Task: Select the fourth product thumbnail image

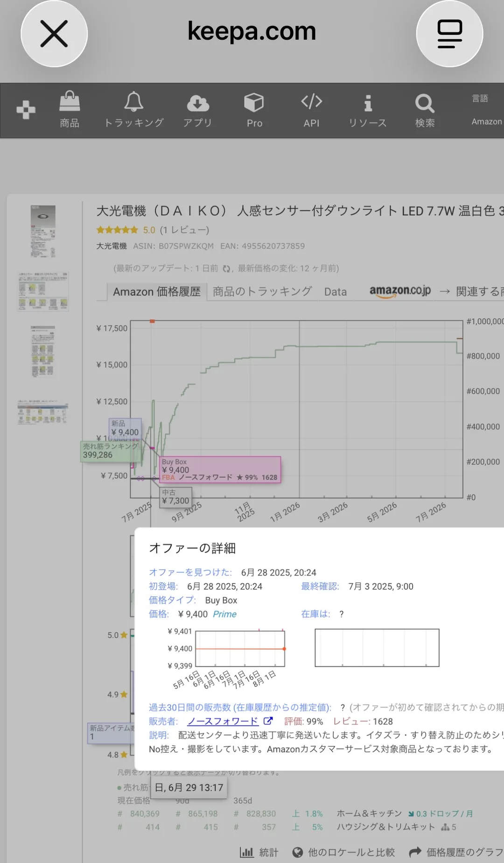Action: 43,412
